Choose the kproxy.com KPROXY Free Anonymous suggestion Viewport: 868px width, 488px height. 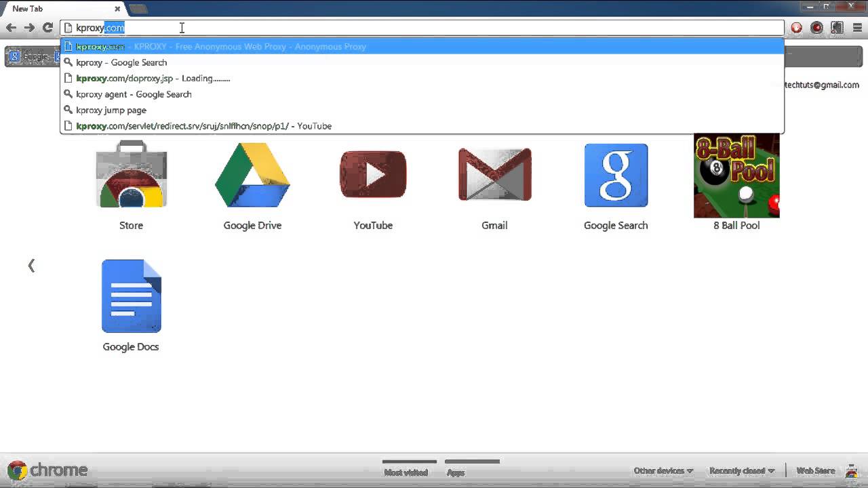pyautogui.click(x=422, y=47)
